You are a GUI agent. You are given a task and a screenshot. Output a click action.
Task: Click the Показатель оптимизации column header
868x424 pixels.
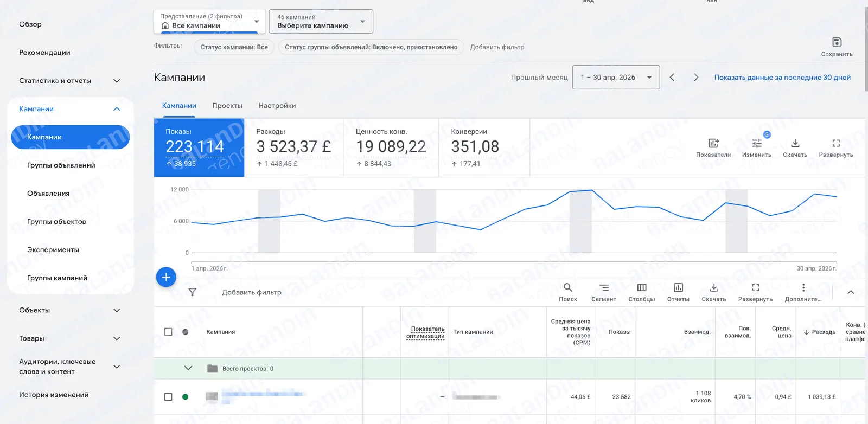pos(425,332)
